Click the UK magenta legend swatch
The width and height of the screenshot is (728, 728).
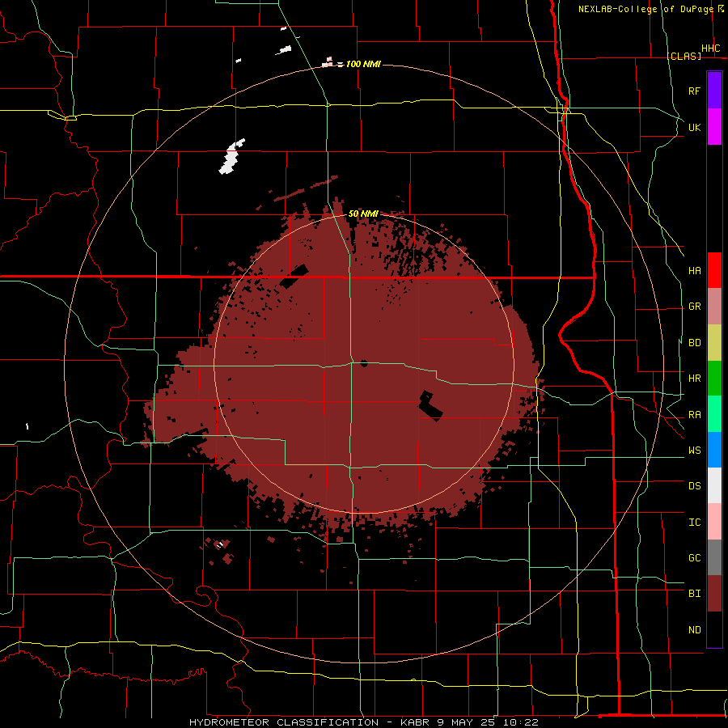714,127
